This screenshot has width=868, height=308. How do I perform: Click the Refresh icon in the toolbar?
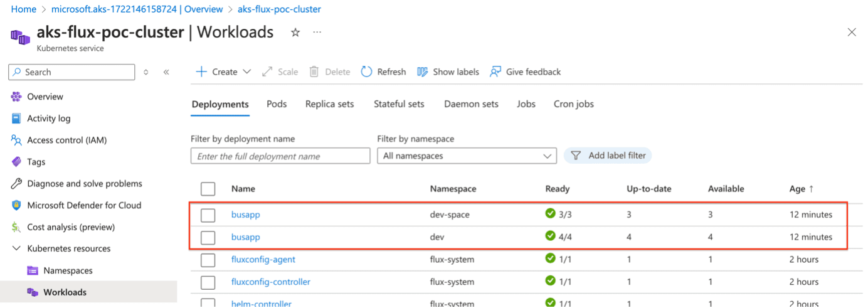point(367,72)
